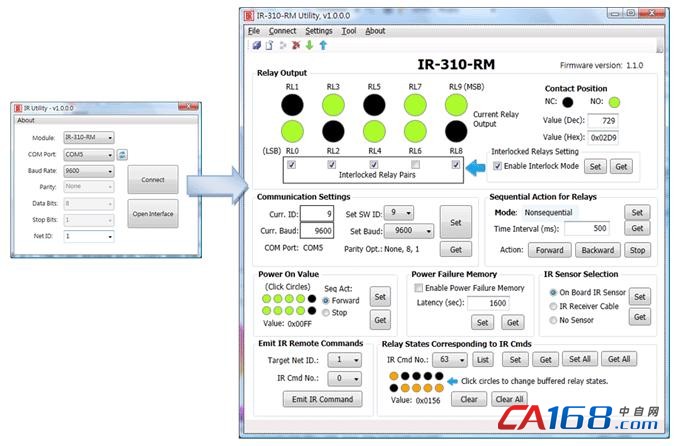Click the blue up-arrow toolbar icon
The image size is (678, 446).
pos(323,45)
